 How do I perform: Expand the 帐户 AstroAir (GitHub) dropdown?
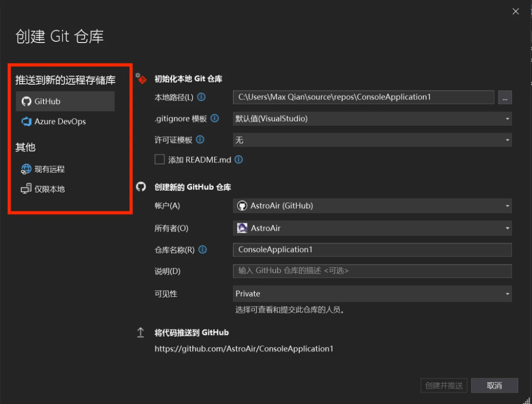(372, 206)
